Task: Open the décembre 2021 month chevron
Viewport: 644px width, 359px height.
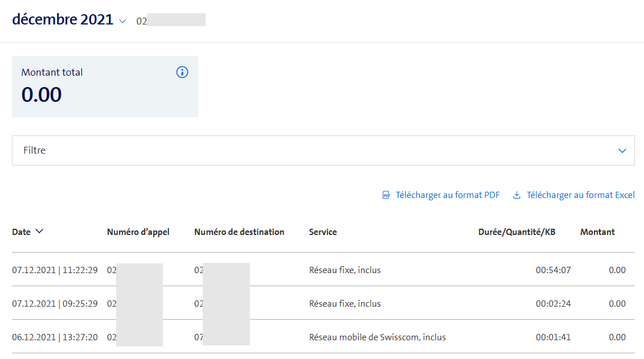Action: [x=122, y=21]
